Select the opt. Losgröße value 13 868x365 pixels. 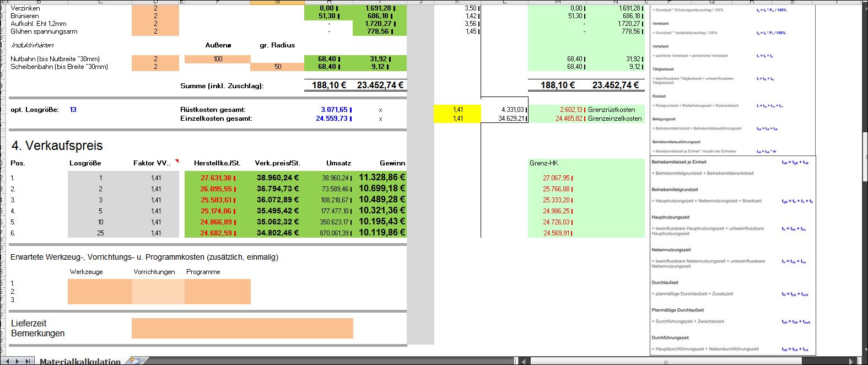click(73, 110)
